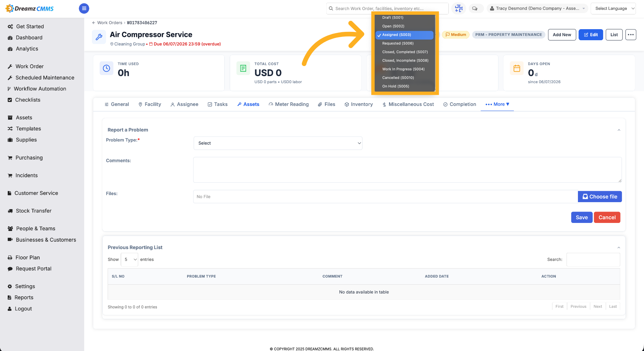Click the Businesses & Customers video icon
This screenshot has width=644, height=351.
10,240
